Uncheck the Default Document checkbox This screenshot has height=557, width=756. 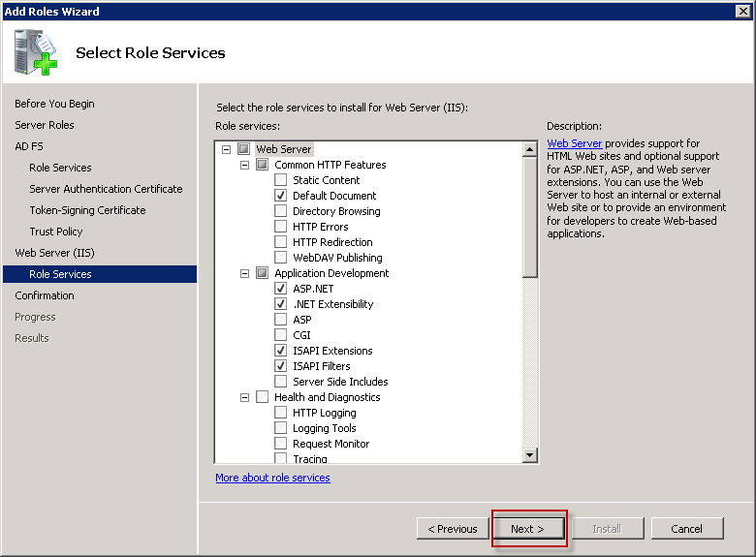pyautogui.click(x=281, y=196)
